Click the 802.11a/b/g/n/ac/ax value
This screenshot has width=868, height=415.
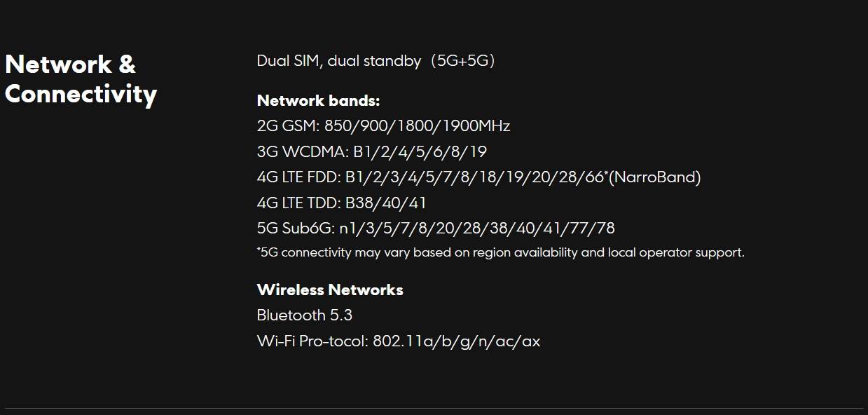(x=457, y=341)
